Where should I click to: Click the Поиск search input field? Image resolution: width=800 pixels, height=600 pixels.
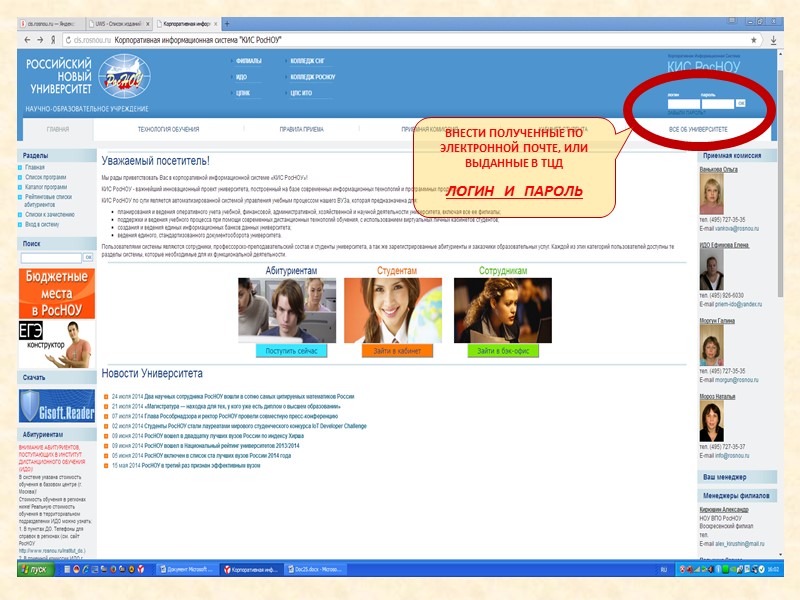click(51, 258)
